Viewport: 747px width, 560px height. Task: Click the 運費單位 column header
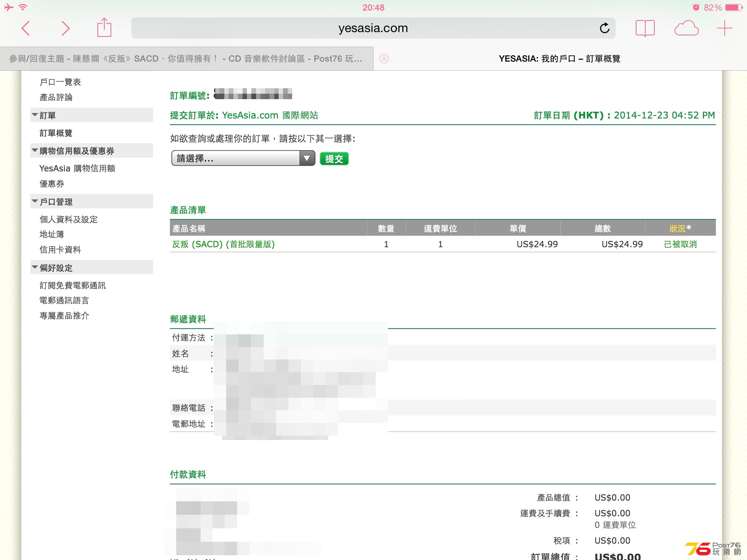pos(440,229)
